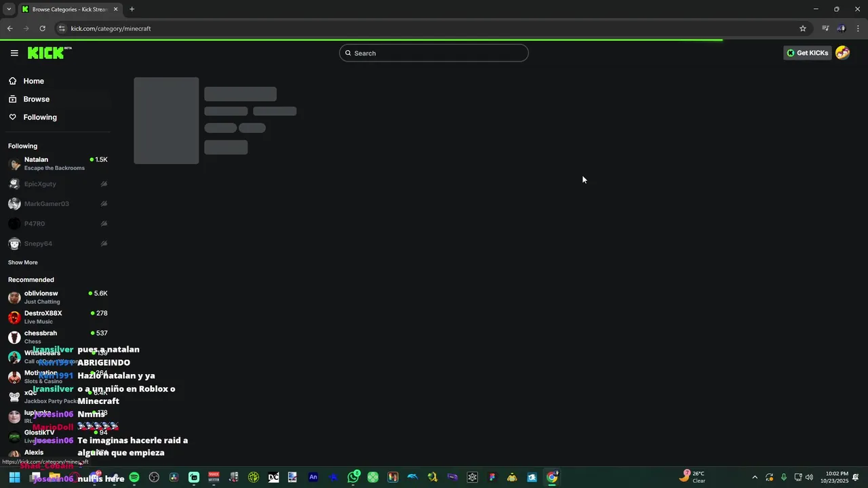Viewport: 868px width, 488px height.
Task: Open Chrome's three-dot menu
Action: (x=859, y=28)
